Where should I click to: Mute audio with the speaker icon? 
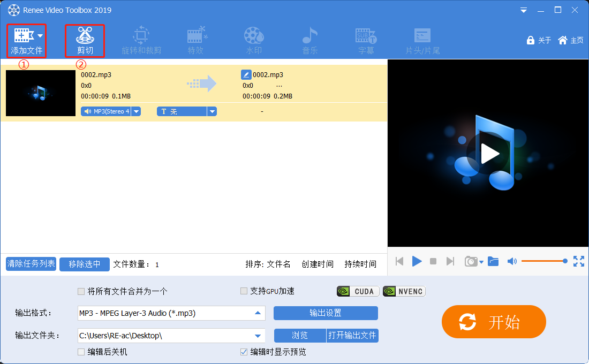512,261
